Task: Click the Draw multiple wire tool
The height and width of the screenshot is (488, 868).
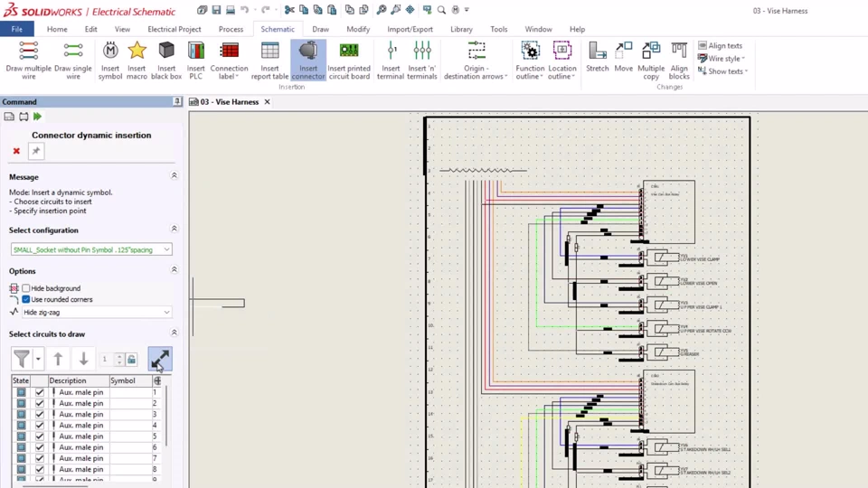Action: tap(28, 60)
